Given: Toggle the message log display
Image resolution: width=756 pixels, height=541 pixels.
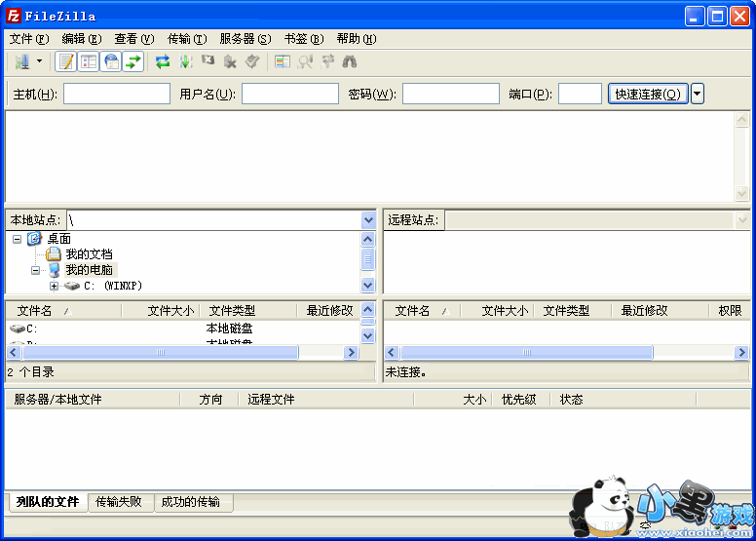Looking at the screenshot, I should [x=66, y=61].
